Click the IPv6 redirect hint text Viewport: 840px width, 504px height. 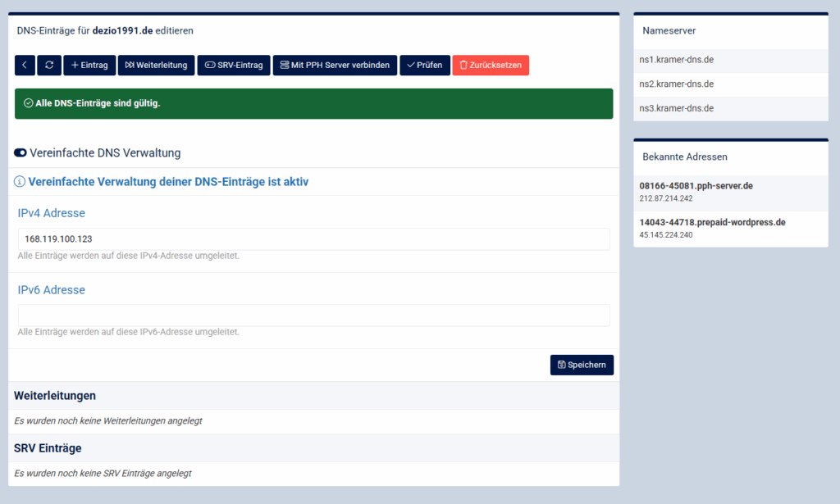coord(129,332)
